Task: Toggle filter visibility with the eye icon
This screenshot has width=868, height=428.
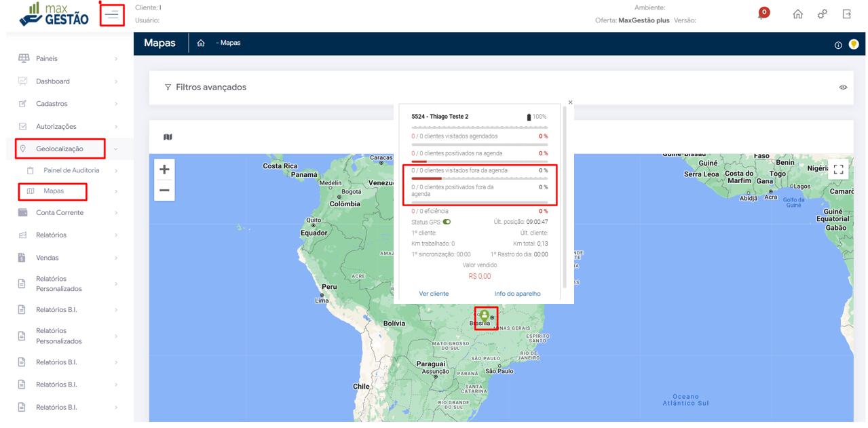Action: pyautogui.click(x=843, y=87)
